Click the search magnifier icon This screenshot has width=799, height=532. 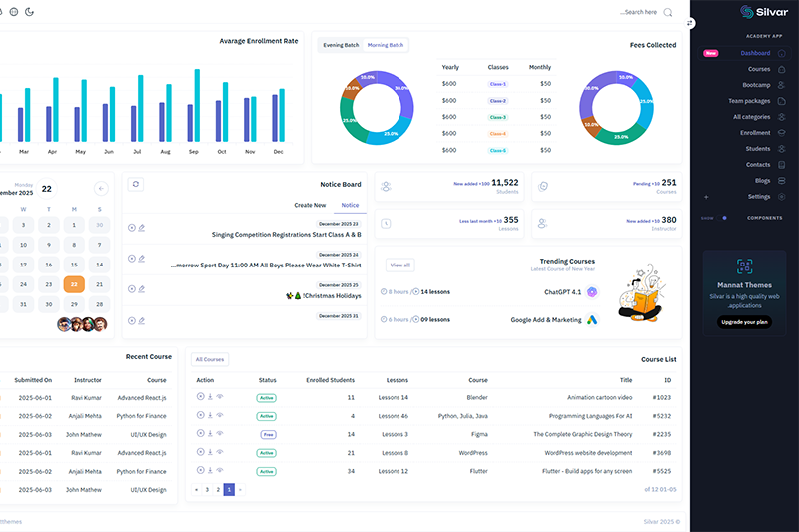[x=668, y=12]
